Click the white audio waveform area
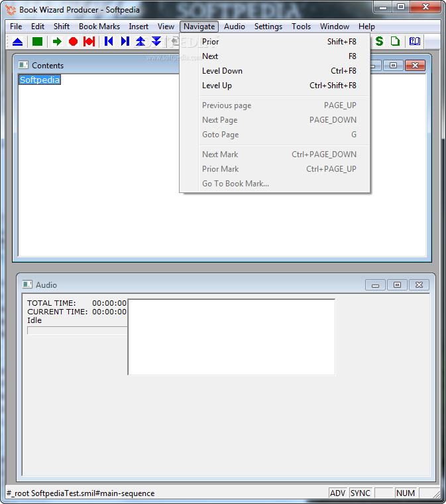This screenshot has height=504, width=446. (231, 337)
